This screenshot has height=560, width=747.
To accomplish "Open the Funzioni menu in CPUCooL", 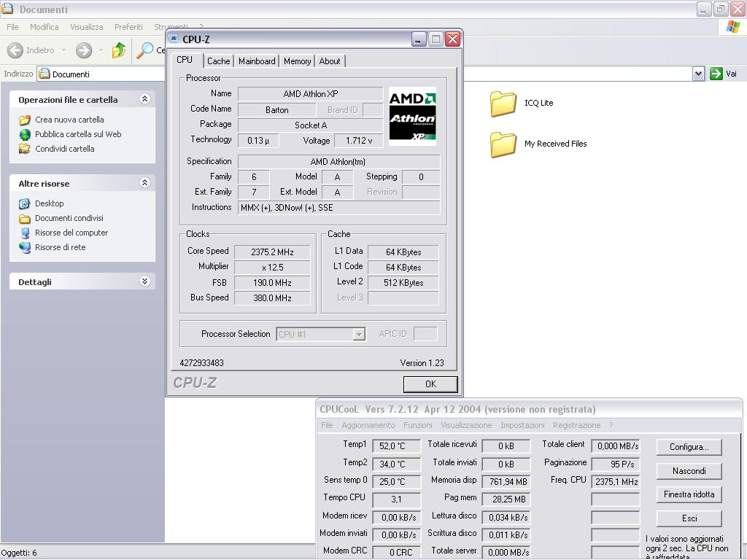I will pyautogui.click(x=418, y=425).
